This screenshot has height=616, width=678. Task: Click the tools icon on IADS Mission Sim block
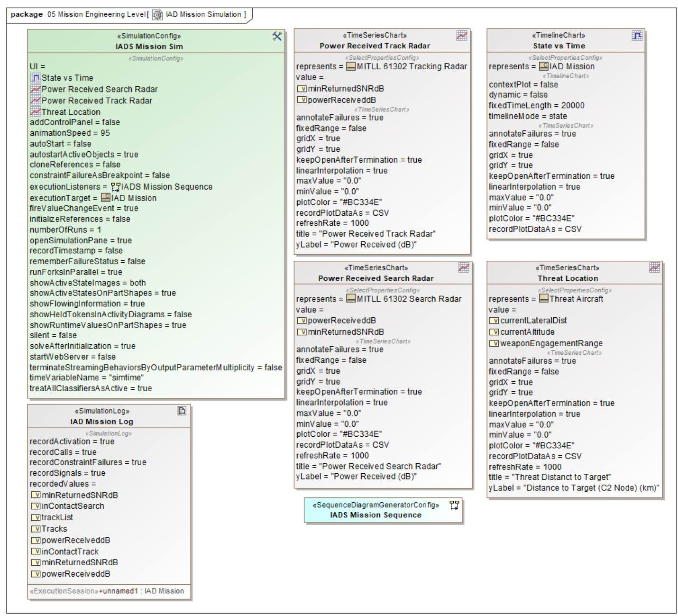pyautogui.click(x=277, y=36)
